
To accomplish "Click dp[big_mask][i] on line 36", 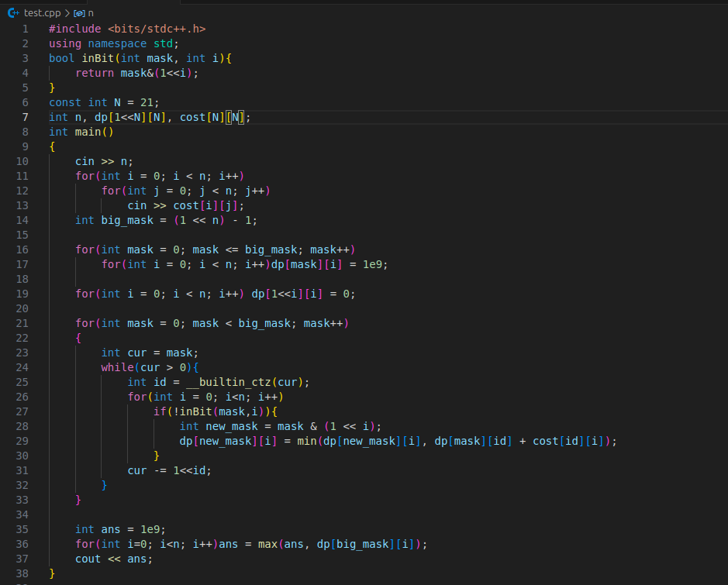I will (365, 545).
